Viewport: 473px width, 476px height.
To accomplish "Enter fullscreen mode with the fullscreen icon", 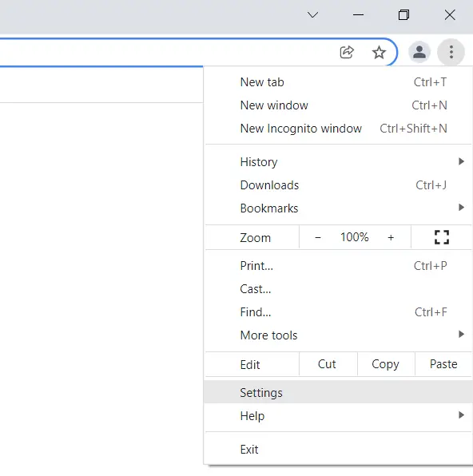I will (x=442, y=237).
